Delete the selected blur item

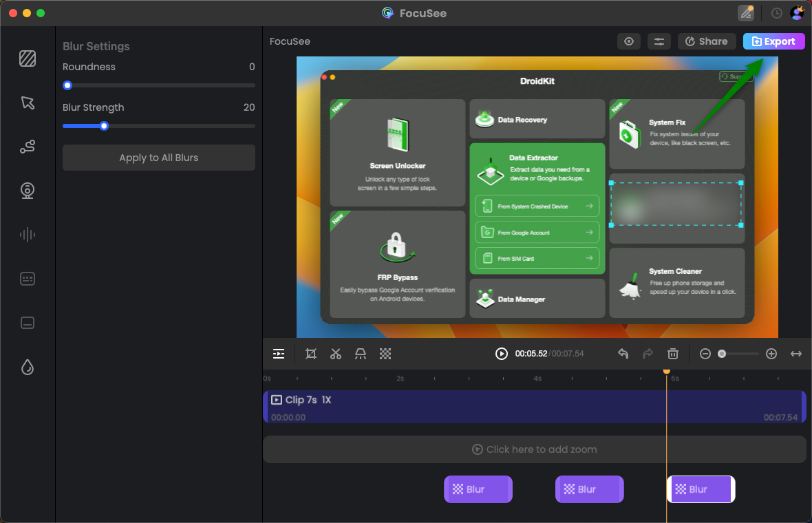[x=673, y=354]
